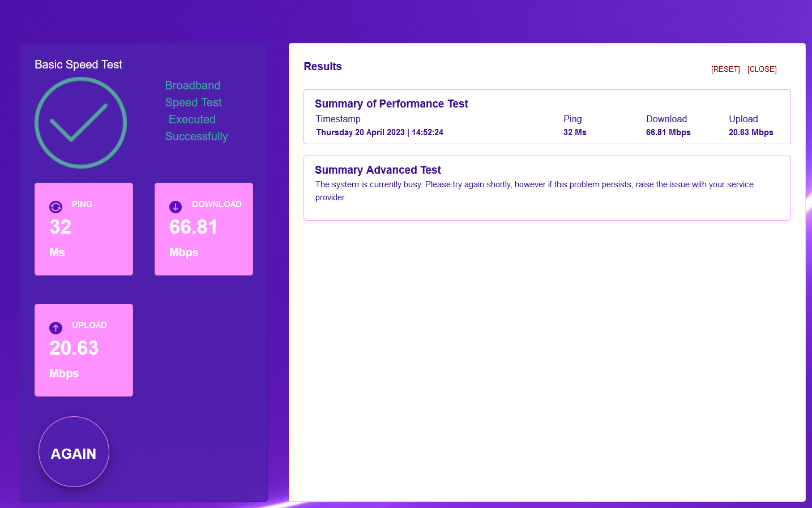The height and width of the screenshot is (508, 812).
Task: Click the Thursday 20 April 2023 timestamp
Action: coord(379,132)
